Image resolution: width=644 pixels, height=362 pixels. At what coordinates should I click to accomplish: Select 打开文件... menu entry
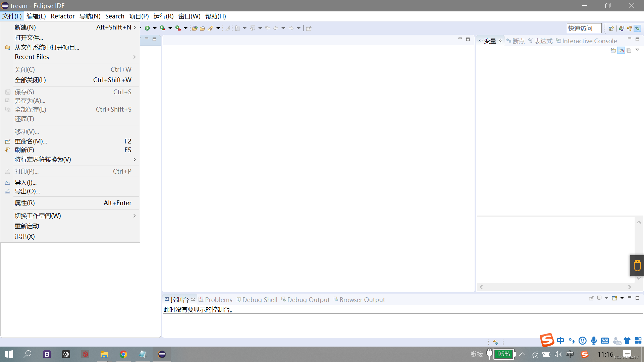pos(70,38)
